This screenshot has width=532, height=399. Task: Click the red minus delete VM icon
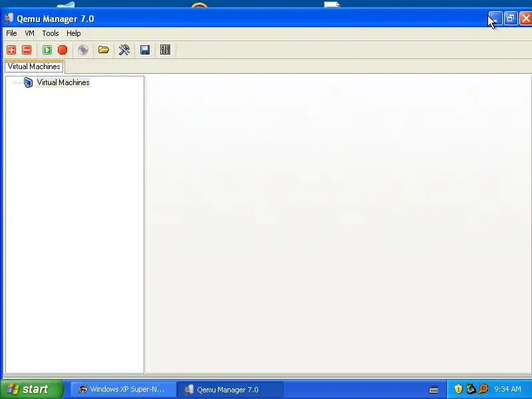27,50
